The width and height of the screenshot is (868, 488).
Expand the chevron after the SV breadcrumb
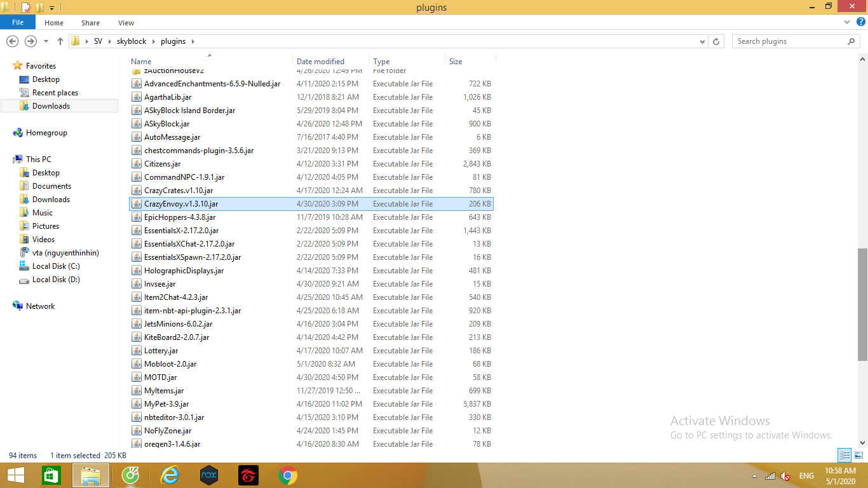click(109, 41)
